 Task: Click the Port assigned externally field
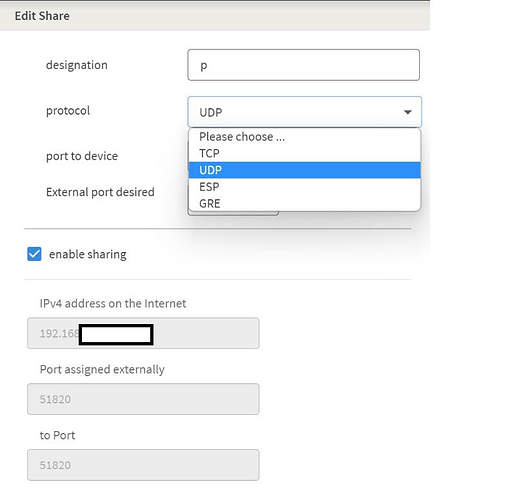point(143,399)
